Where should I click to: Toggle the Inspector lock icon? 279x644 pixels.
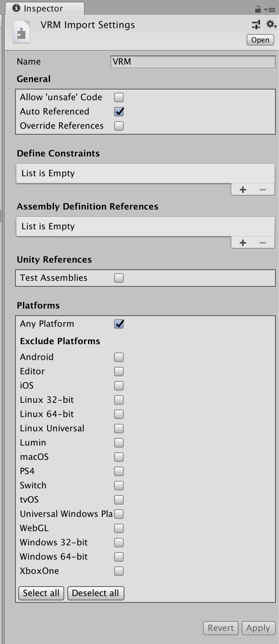[x=258, y=9]
